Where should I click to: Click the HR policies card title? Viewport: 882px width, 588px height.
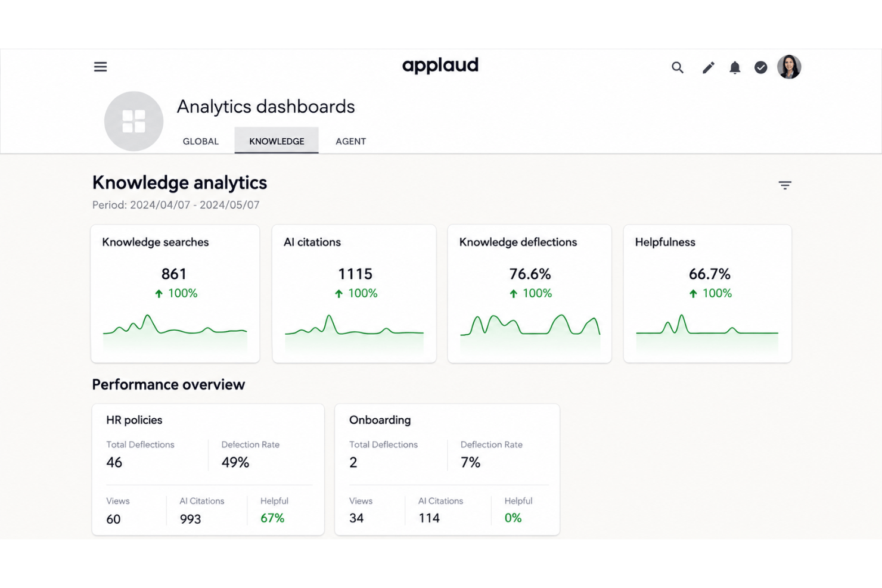pos(134,420)
